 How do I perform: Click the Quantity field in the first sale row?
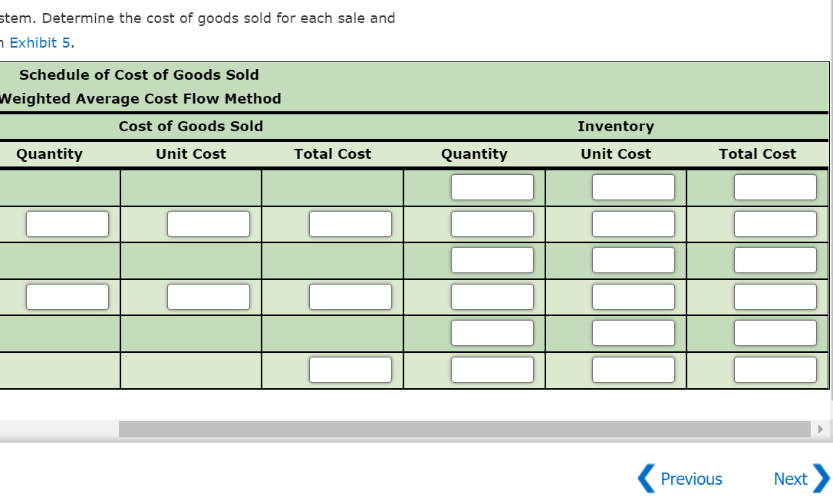coord(67,223)
